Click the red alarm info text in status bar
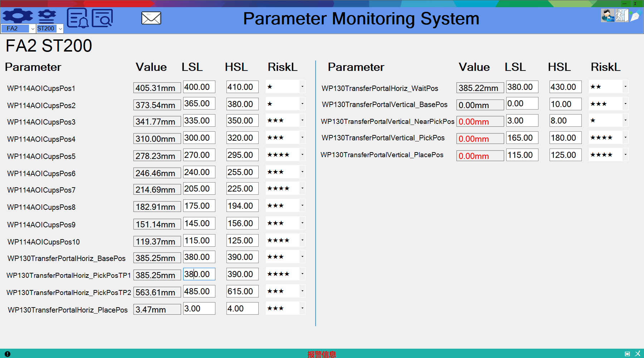Viewport: 644px width, 358px height. (322, 354)
